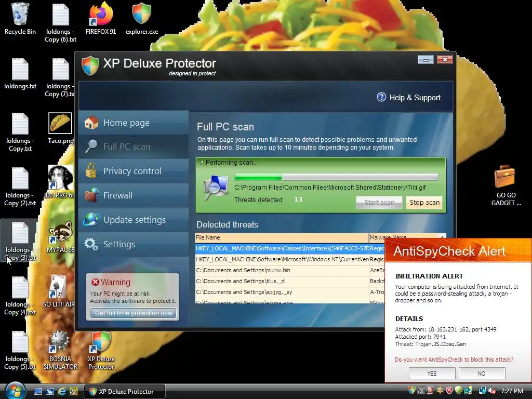Click the File Name column header
The image size is (532, 399).
282,237
